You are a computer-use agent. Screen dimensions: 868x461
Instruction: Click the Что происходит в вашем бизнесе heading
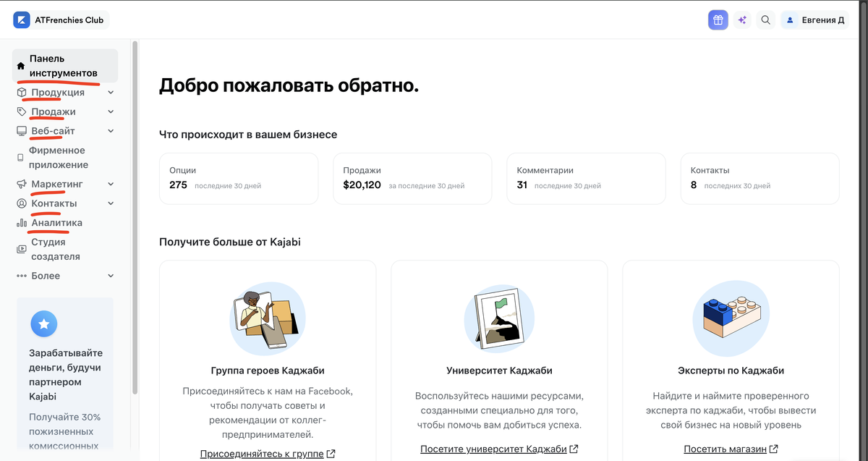(x=248, y=135)
